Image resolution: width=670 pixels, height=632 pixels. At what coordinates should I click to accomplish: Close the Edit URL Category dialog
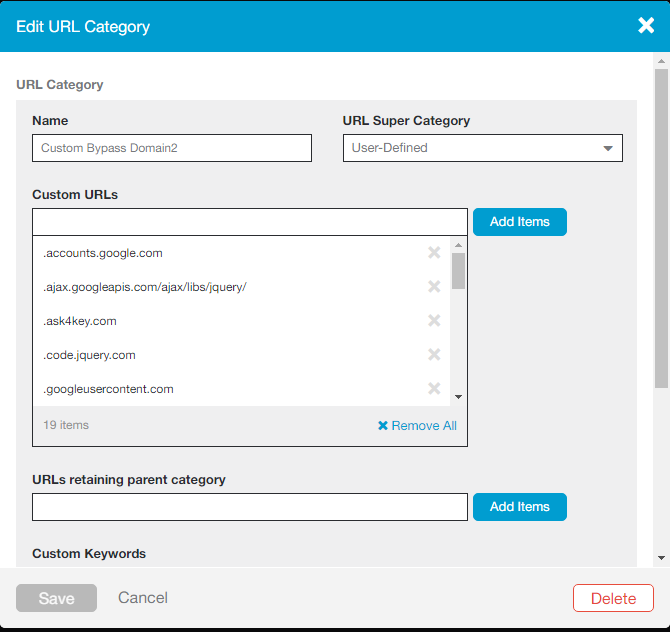tap(646, 26)
